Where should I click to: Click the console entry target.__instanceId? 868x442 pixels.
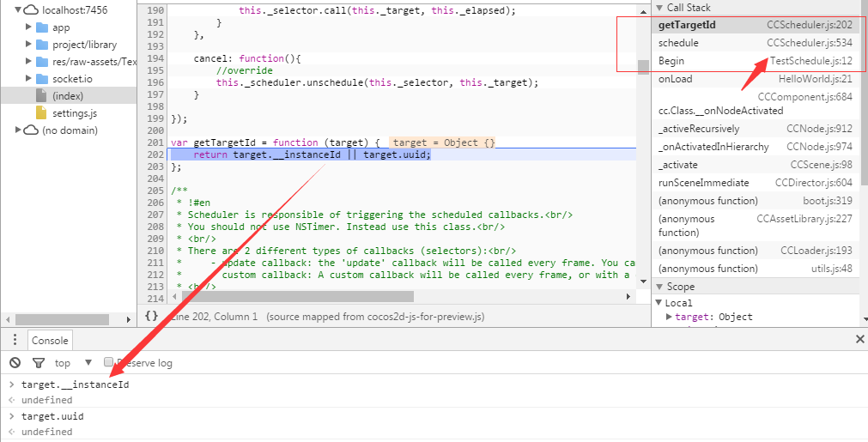[x=76, y=384]
